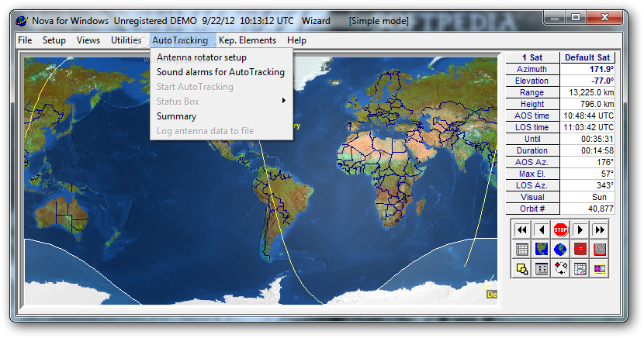This screenshot has width=644, height=338.
Task: Click the 796.0 km height value
Action: coord(587,104)
